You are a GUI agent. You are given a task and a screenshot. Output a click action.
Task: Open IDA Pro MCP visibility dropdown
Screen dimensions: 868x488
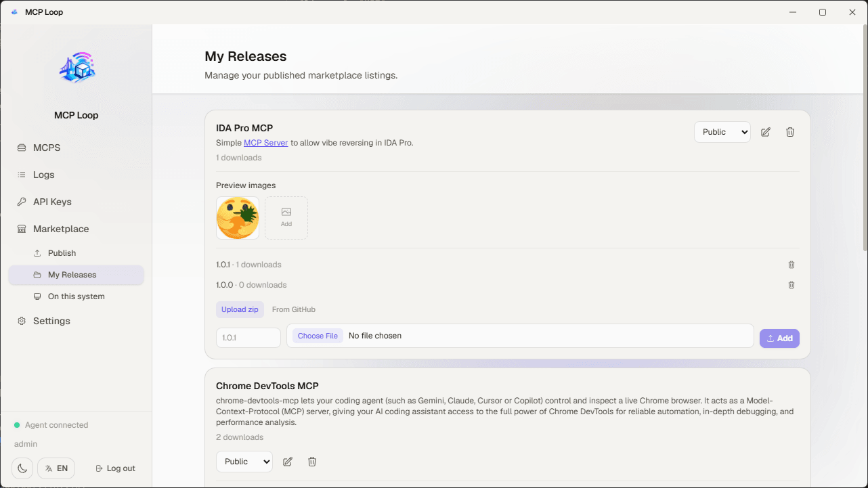coord(722,132)
